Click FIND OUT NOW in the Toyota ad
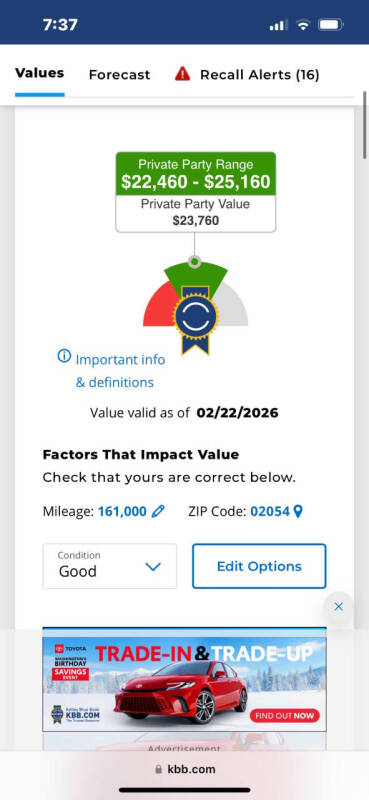The width and height of the screenshot is (369, 800). [x=285, y=716]
